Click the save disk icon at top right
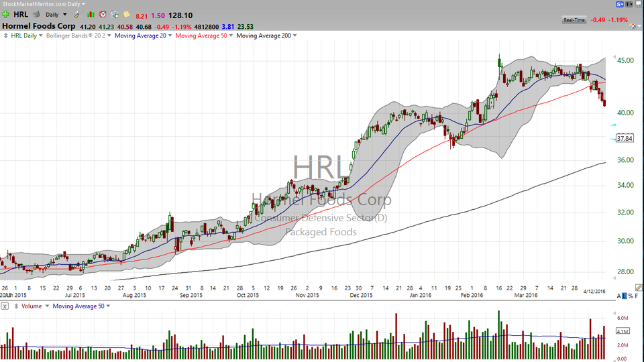This screenshot has width=644, height=362. 639,4
